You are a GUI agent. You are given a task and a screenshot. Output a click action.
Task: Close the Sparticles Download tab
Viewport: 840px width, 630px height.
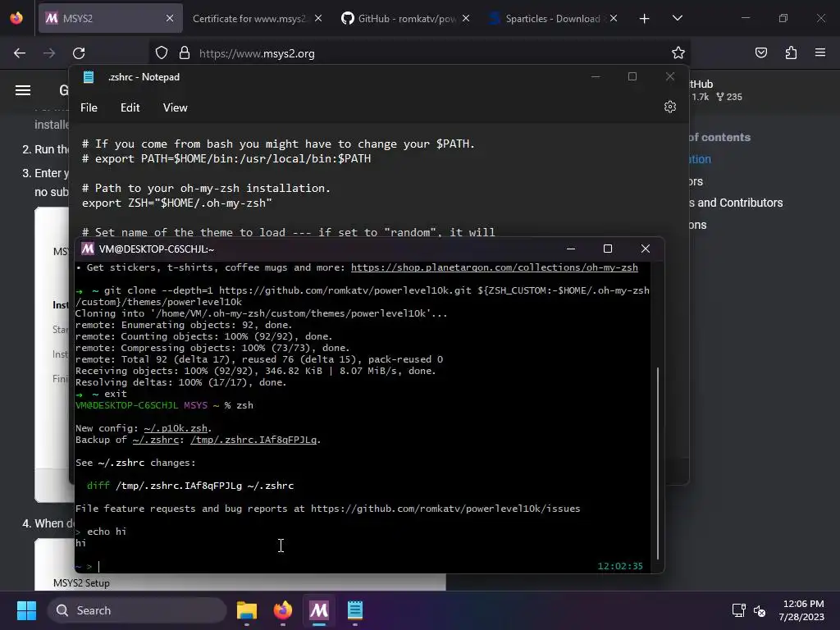(614, 18)
